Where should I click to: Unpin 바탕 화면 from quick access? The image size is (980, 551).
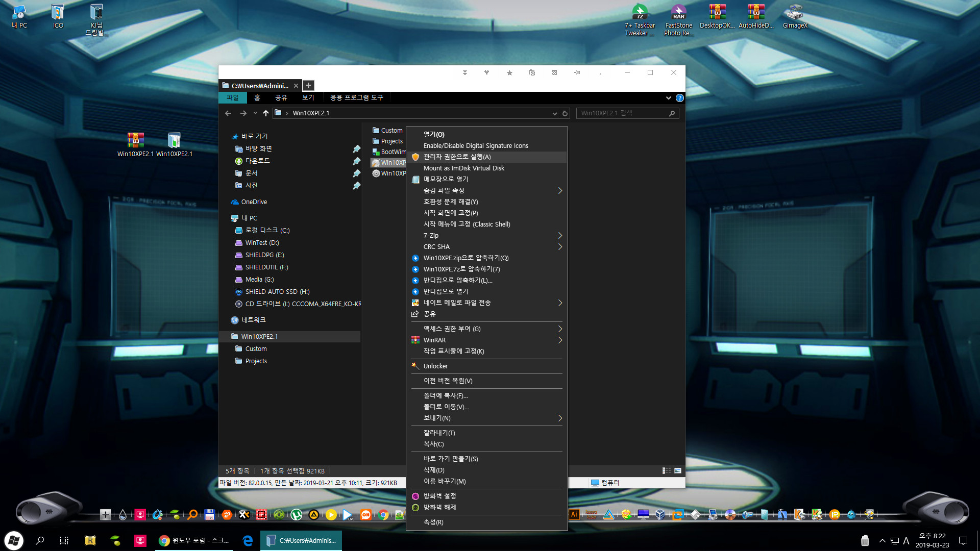356,149
